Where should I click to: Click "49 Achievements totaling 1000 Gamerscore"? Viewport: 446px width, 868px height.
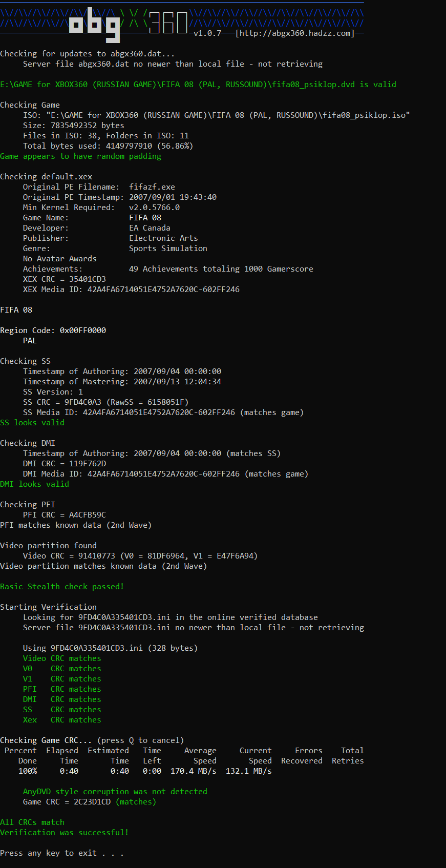(221, 269)
